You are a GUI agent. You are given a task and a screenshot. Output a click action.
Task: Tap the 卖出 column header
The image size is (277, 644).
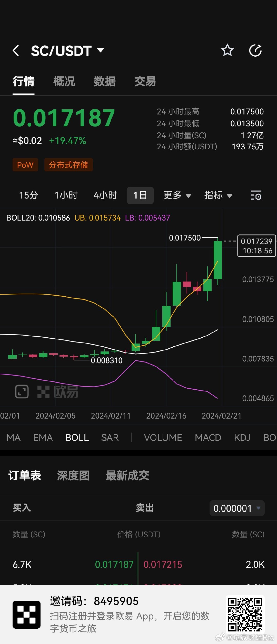pyautogui.click(x=145, y=508)
